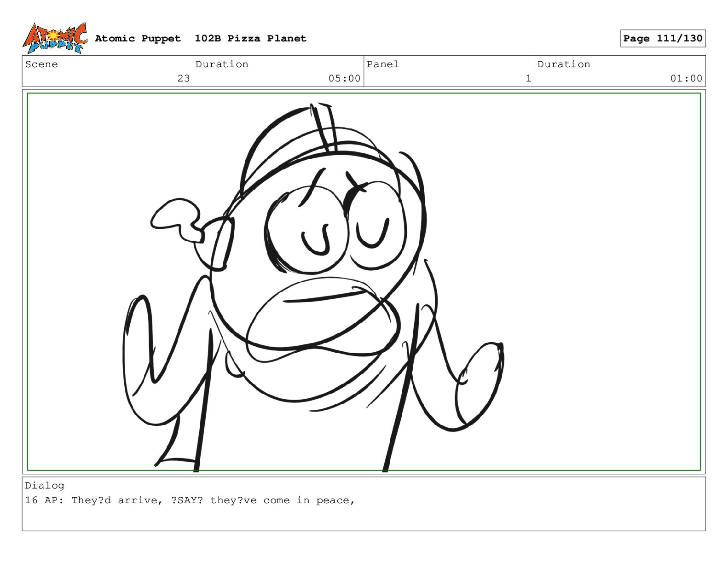Screen dimensions: 728x564
Task: Click the 'Scene' header label
Action: [x=41, y=64]
